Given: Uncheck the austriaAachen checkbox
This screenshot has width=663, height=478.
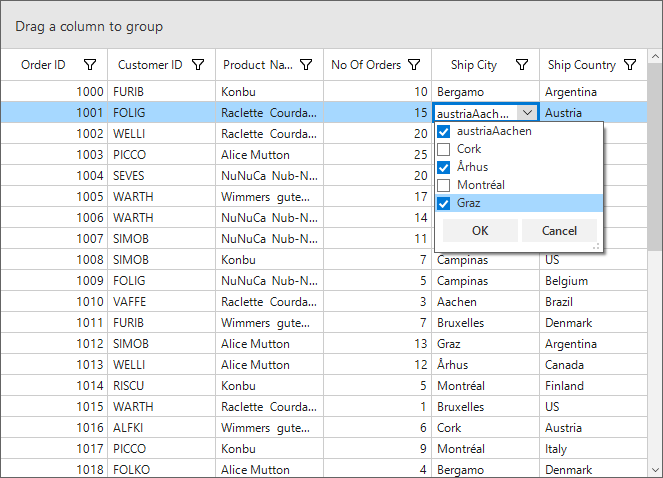Looking at the screenshot, I should (x=444, y=131).
